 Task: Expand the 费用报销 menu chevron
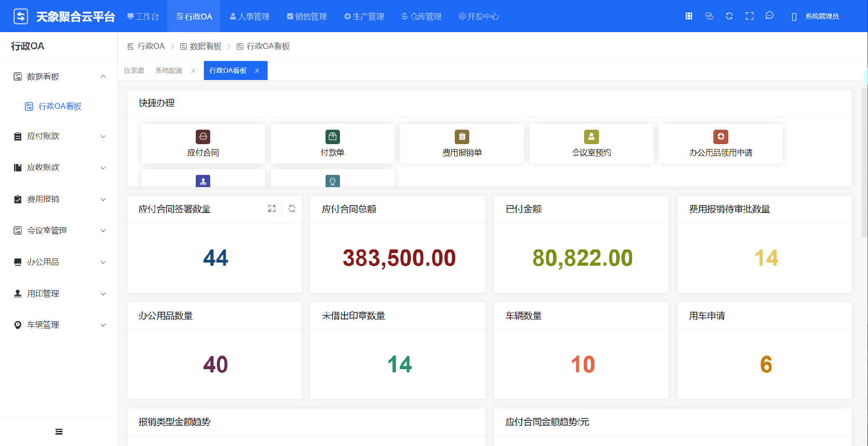click(x=103, y=199)
